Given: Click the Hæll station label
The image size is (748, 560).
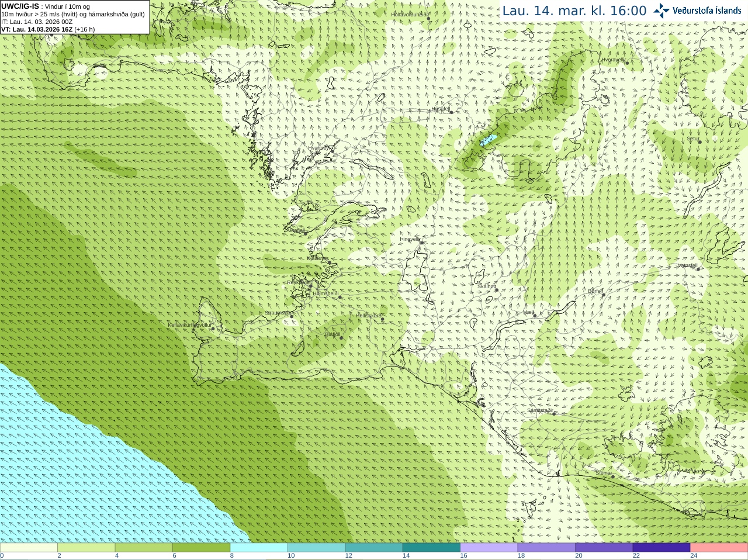Looking at the screenshot, I should pyautogui.click(x=528, y=312).
